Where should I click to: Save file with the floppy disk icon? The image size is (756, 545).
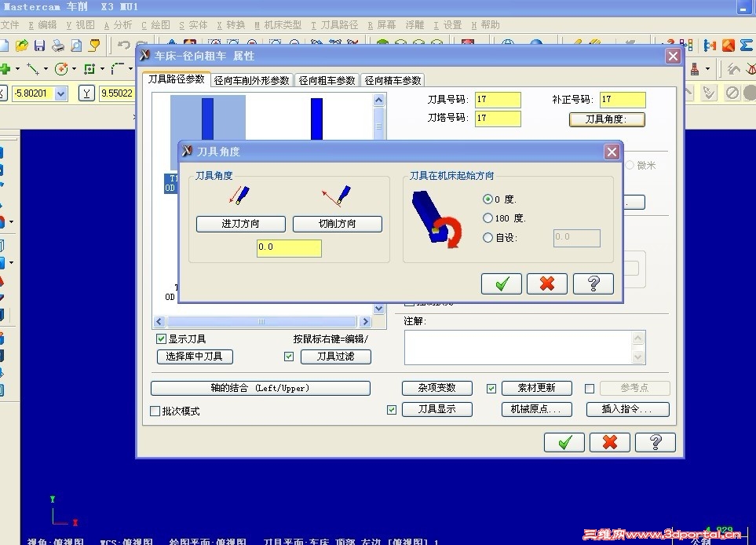(x=39, y=46)
